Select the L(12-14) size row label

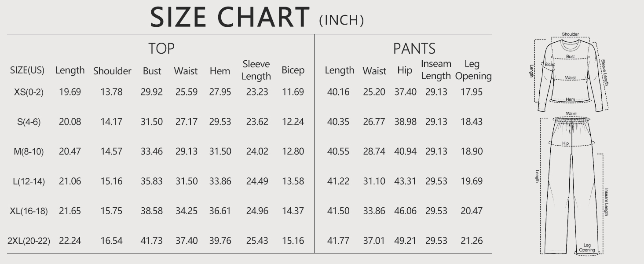pos(29,181)
